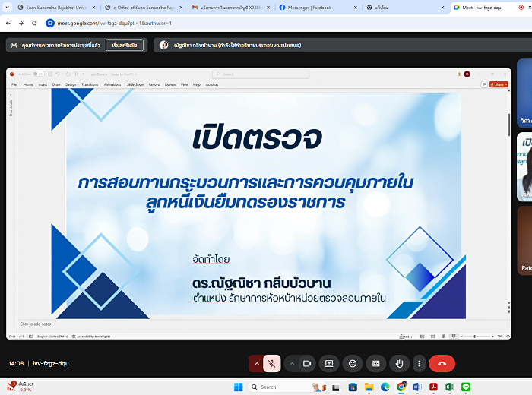Click the start streaming button in banner
532x395 pixels.
(x=125, y=45)
